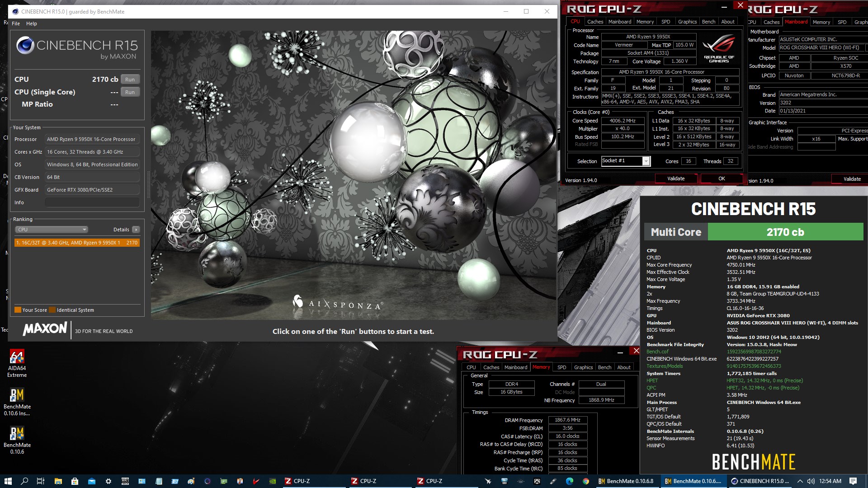The image size is (868, 488).
Task: Switch to Bench tab in front CPU-Z window
Action: 708,22
